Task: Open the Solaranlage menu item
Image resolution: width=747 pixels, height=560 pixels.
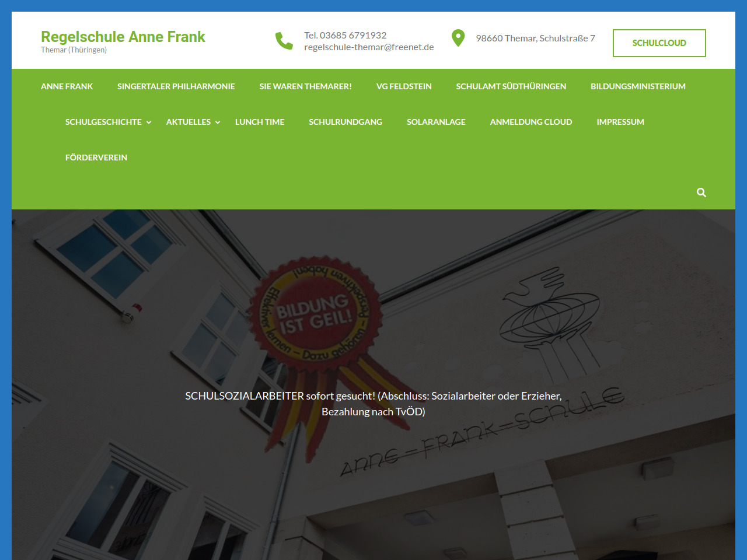Action: pyautogui.click(x=436, y=122)
